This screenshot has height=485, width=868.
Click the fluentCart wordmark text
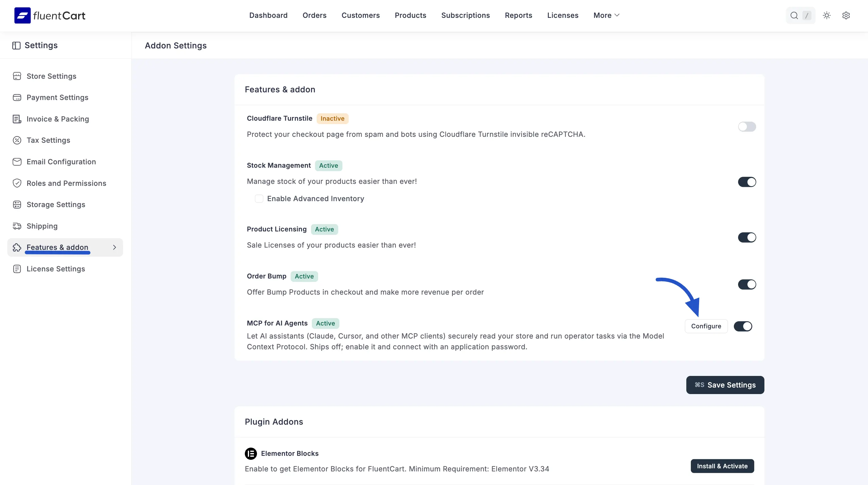59,16
